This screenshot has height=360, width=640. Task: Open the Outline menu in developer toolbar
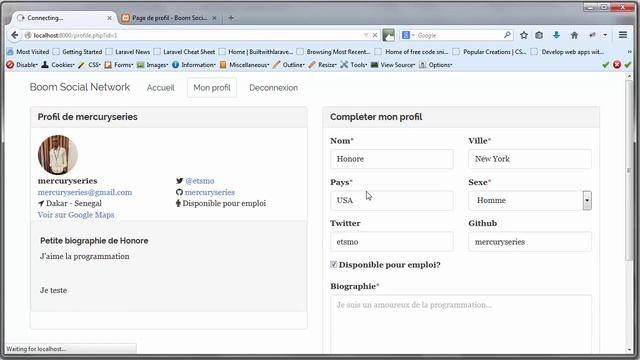tap(289, 65)
